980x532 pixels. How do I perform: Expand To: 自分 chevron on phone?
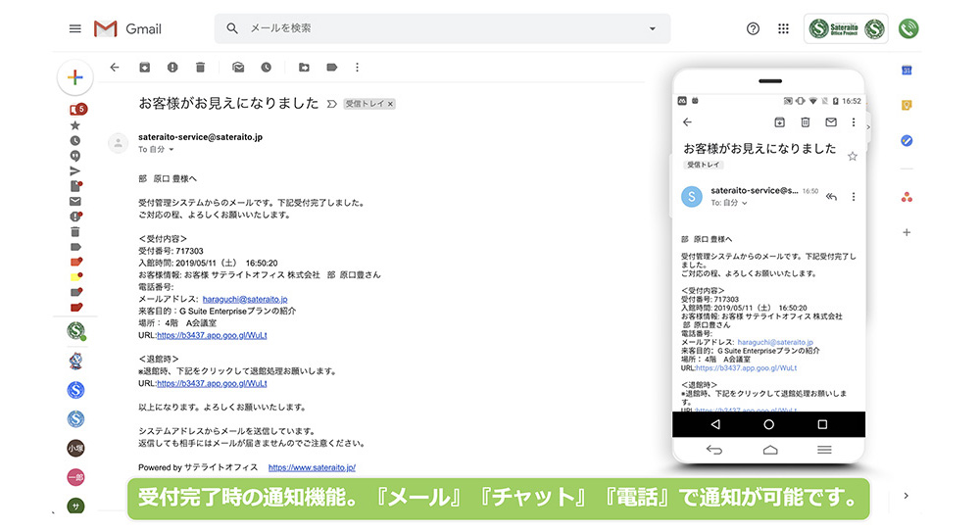(x=745, y=203)
